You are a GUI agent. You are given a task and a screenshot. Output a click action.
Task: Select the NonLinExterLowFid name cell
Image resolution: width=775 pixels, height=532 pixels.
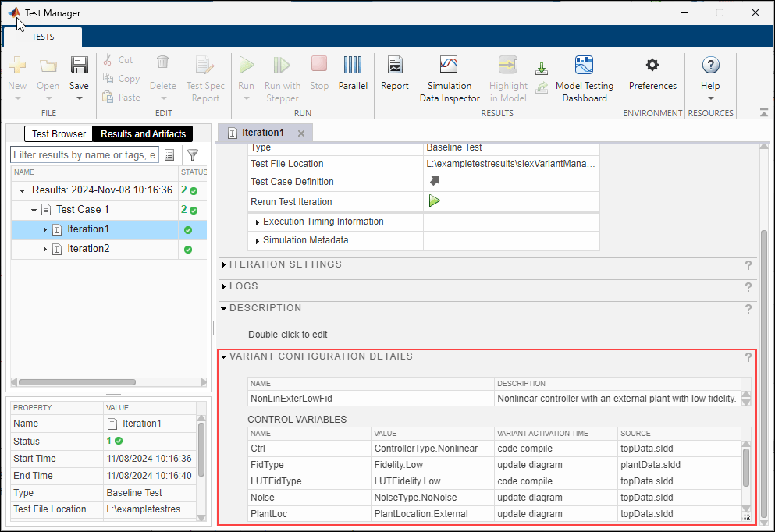tap(371, 399)
